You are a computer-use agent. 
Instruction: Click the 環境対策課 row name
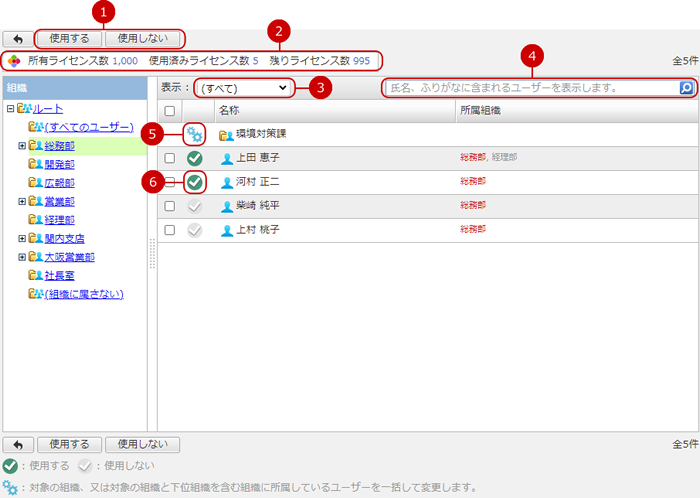tap(261, 134)
